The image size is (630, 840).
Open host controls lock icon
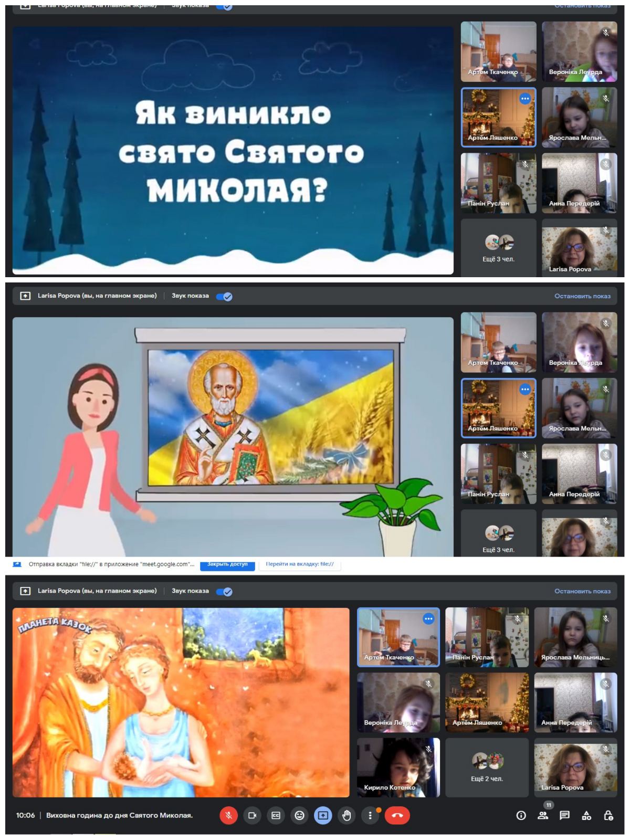coord(608,815)
